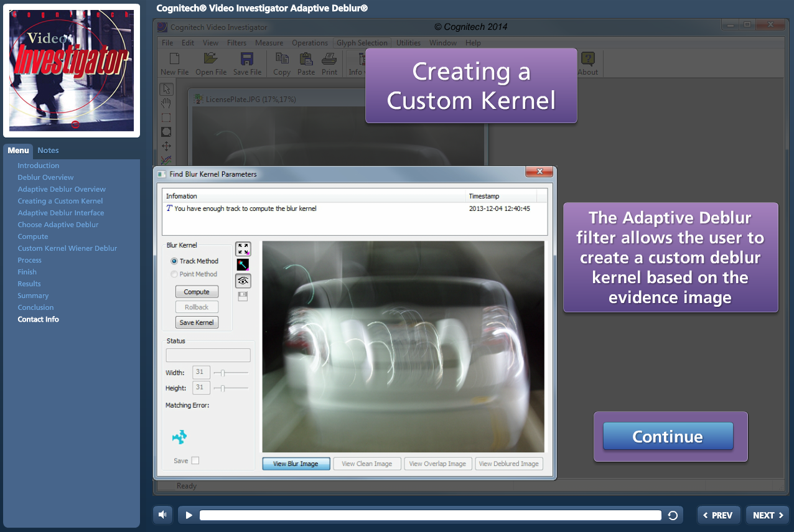This screenshot has width=794, height=532.
Task: Open the Adaptive Deblur Interface menu link
Action: point(61,213)
